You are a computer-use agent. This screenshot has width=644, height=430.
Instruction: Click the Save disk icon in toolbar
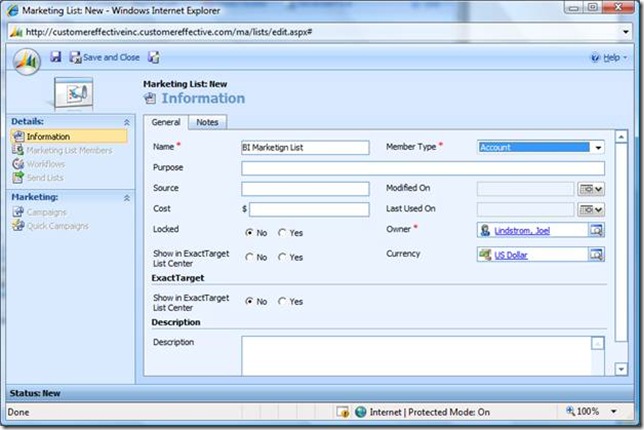tap(56, 58)
